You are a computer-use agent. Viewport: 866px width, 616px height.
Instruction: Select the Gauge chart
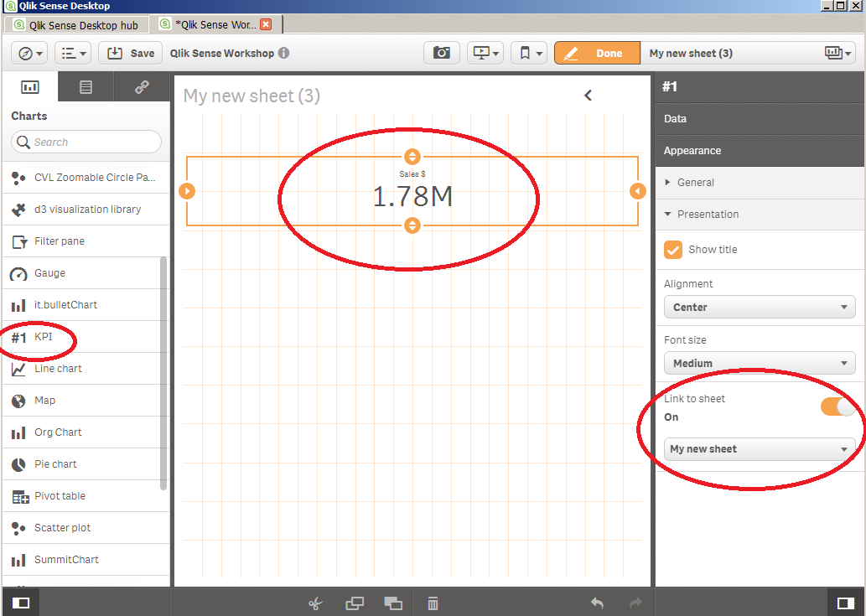click(81, 273)
